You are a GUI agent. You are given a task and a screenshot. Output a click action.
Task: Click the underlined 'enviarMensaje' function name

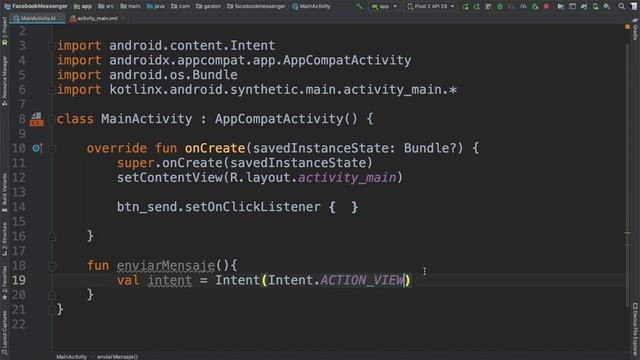click(x=166, y=266)
